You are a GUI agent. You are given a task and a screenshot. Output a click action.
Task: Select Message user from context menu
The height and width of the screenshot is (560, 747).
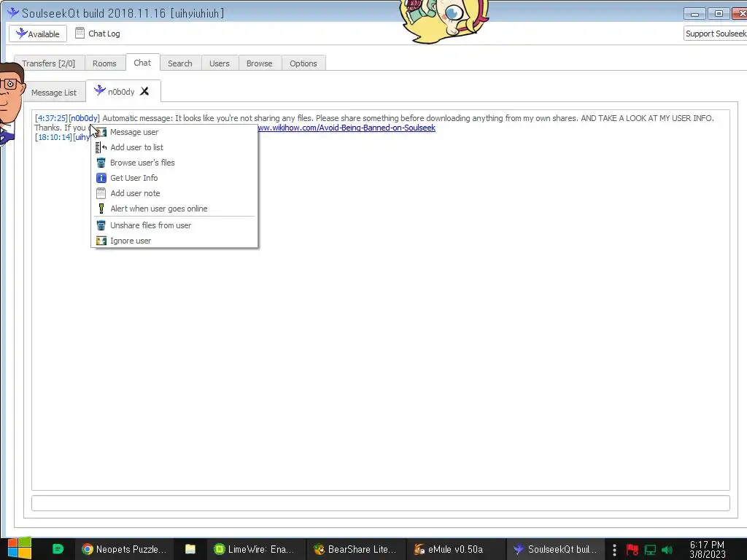coord(175,132)
